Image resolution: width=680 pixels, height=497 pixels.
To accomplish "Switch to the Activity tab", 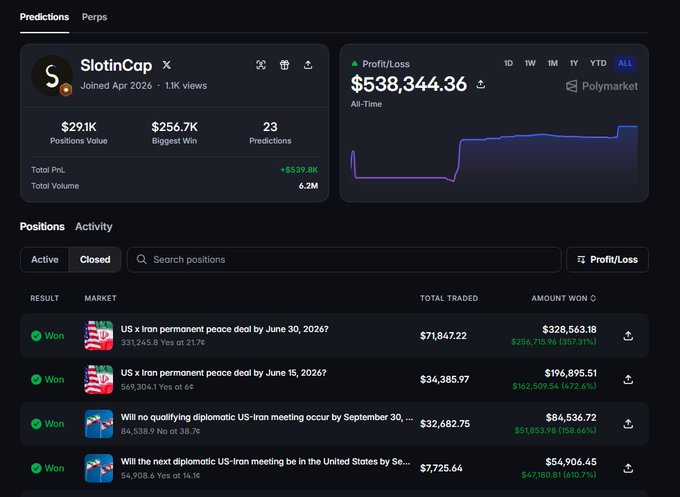I will pyautogui.click(x=94, y=226).
